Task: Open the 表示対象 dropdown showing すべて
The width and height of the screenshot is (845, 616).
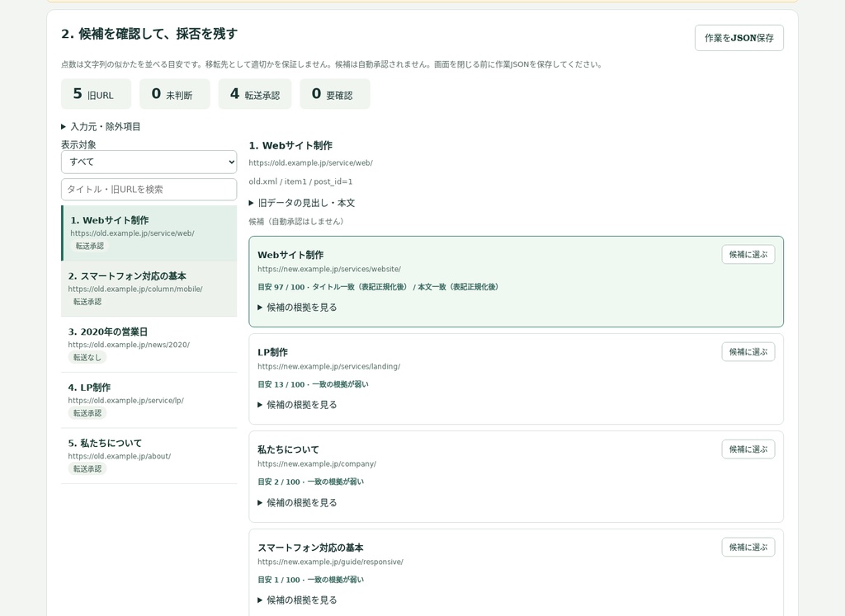Action: [x=149, y=162]
